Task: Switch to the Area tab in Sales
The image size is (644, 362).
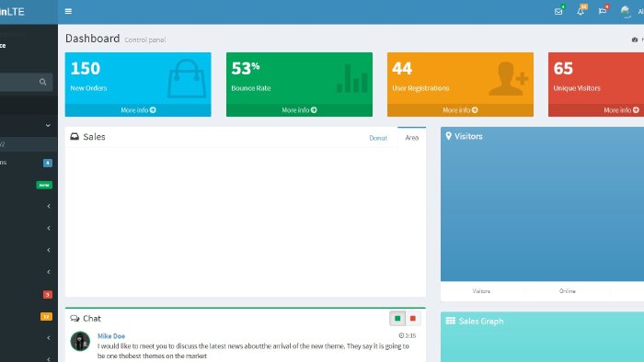Action: pos(411,137)
